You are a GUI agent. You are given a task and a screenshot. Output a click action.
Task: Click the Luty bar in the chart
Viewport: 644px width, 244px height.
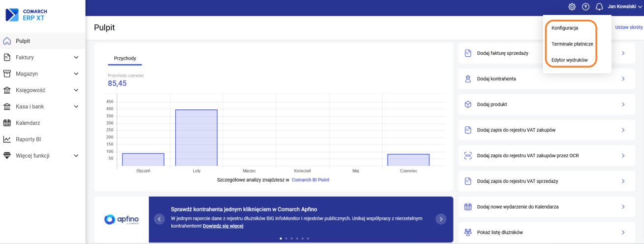point(196,139)
